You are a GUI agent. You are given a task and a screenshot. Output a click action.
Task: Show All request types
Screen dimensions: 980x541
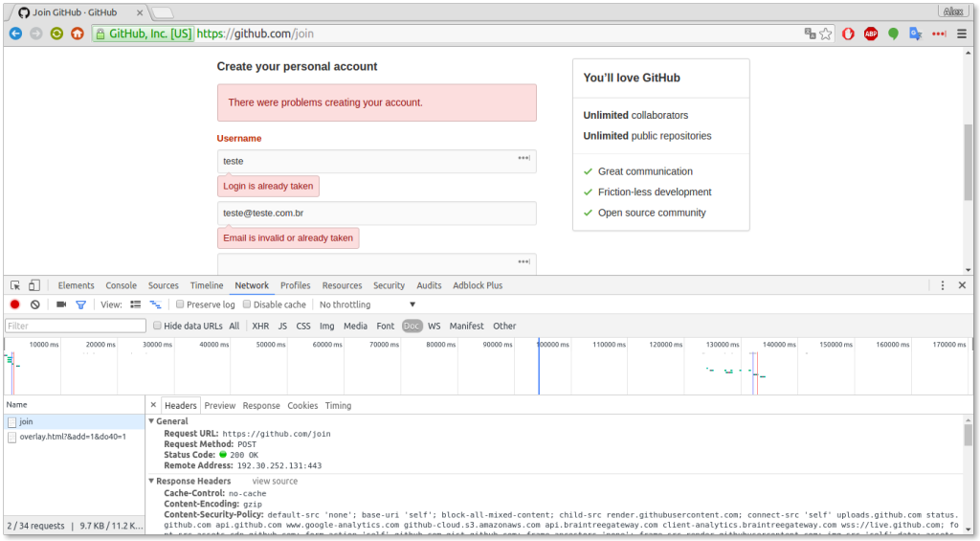(234, 326)
